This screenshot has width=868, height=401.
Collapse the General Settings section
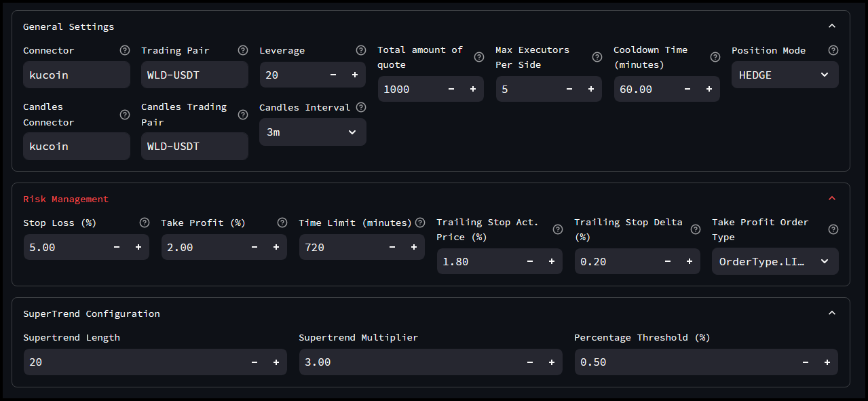(x=832, y=25)
